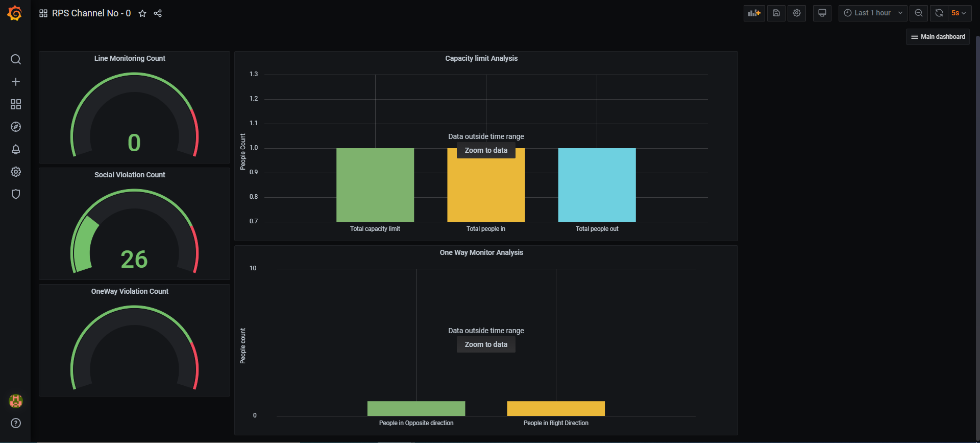
Task: Open the search dashboards icon
Action: coord(16,59)
